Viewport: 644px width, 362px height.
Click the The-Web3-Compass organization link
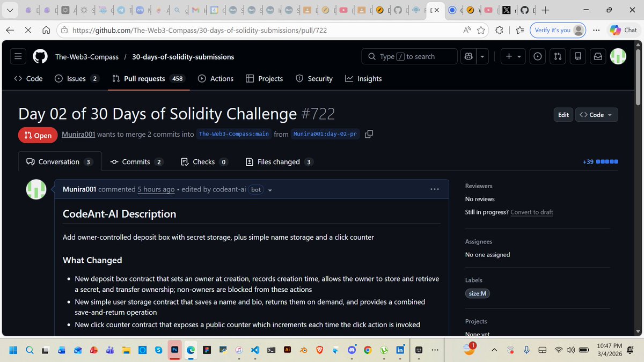(x=87, y=56)
